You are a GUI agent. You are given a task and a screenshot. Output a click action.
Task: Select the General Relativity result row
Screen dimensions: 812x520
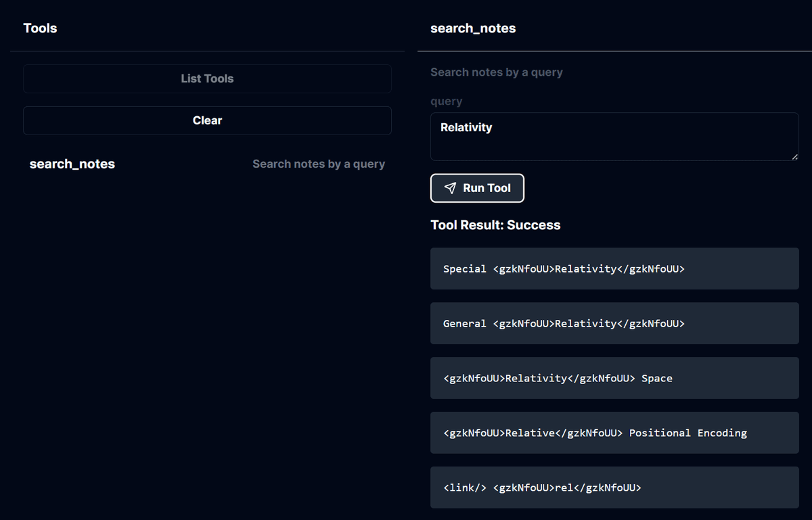click(614, 323)
